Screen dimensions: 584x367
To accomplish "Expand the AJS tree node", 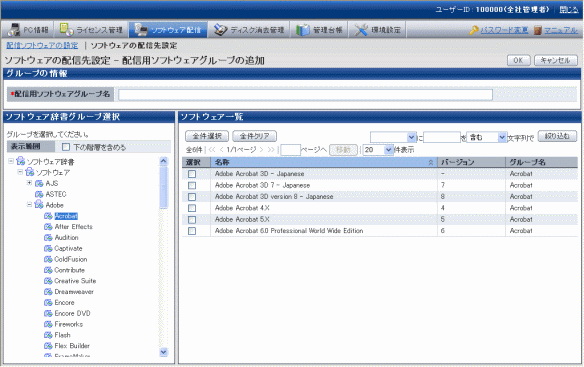I will pos(29,183).
